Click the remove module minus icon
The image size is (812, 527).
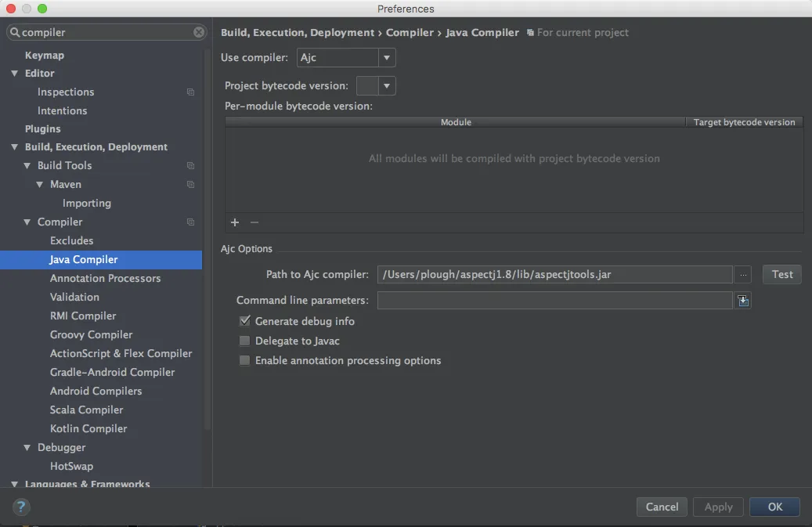[254, 222]
